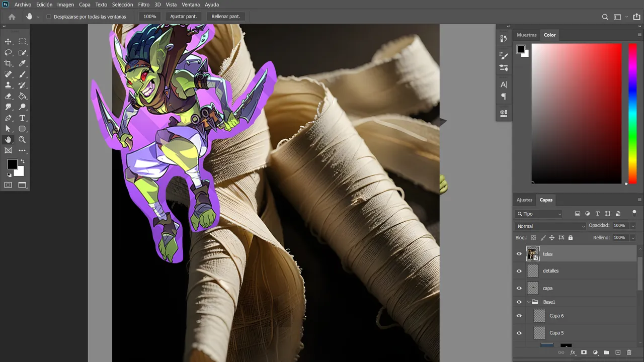Toggle lock transparent pixels
The width and height of the screenshot is (644, 362).
click(534, 238)
